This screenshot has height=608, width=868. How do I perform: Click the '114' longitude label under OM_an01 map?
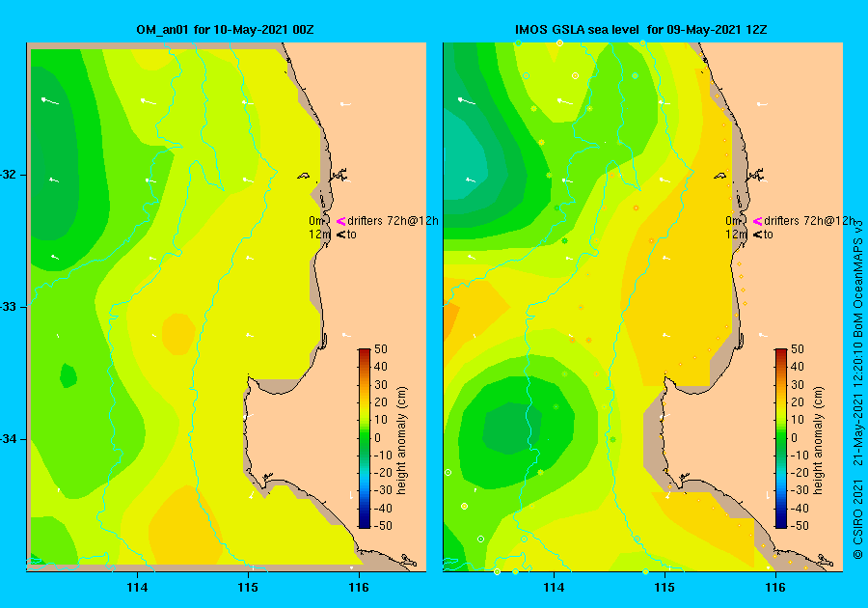137,588
